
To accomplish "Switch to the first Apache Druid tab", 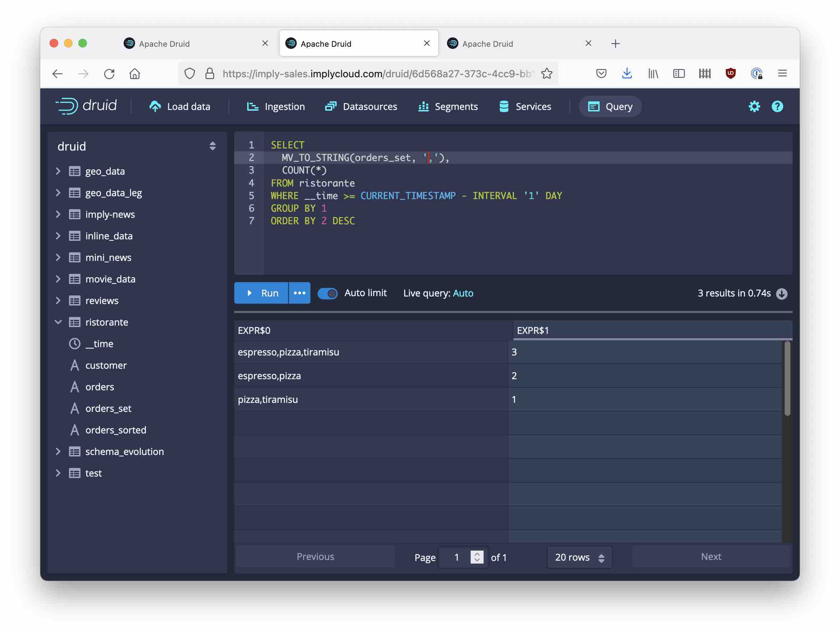I will coord(164,44).
